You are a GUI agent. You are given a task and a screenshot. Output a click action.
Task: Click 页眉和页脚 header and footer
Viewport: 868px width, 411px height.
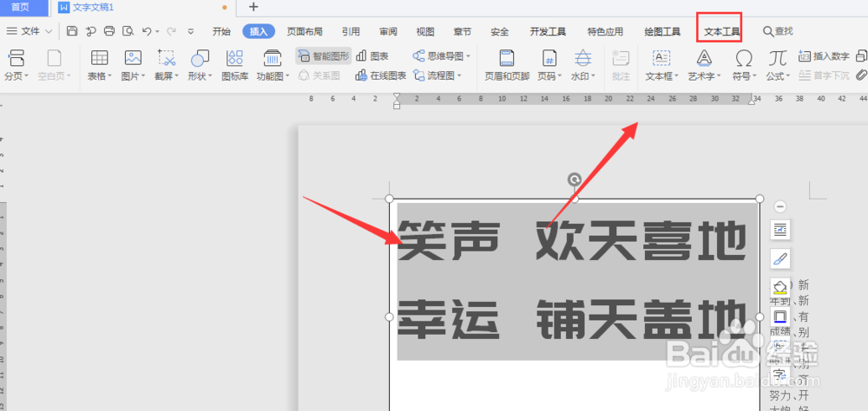tap(507, 65)
